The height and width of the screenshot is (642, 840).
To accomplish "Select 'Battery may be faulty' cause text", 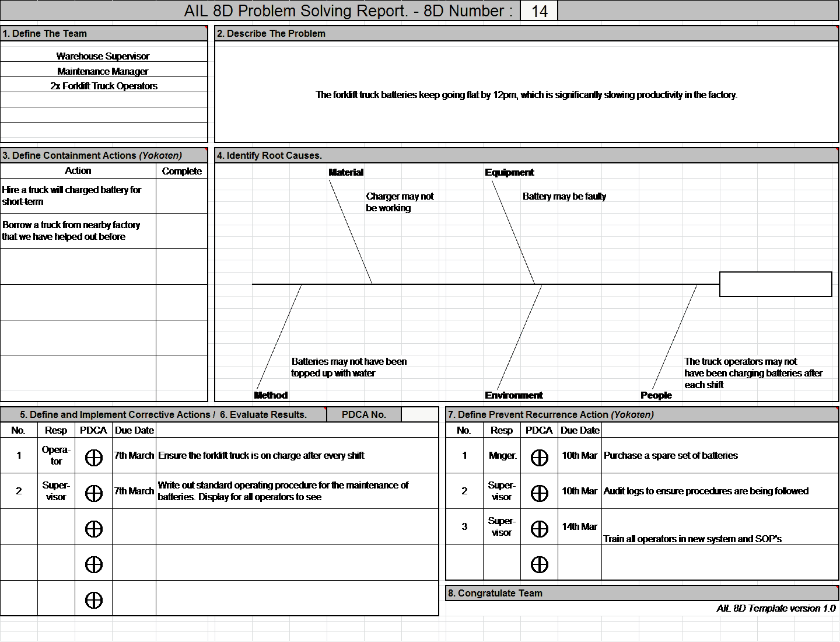I will (564, 196).
